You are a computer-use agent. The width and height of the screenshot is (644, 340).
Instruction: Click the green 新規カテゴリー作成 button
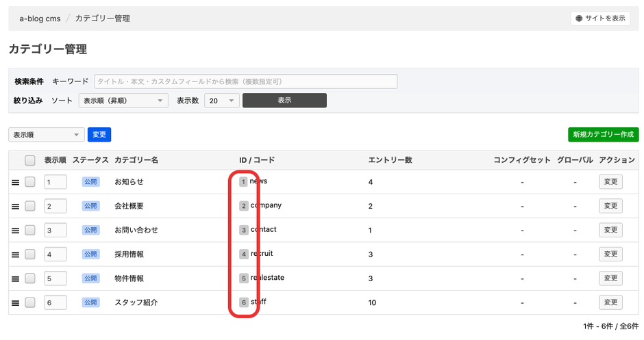[x=603, y=135]
